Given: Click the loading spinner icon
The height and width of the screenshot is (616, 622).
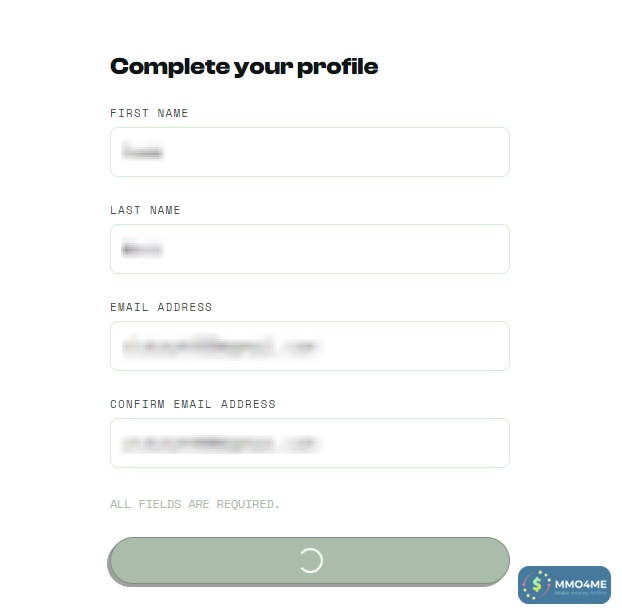Looking at the screenshot, I should coord(310,560).
